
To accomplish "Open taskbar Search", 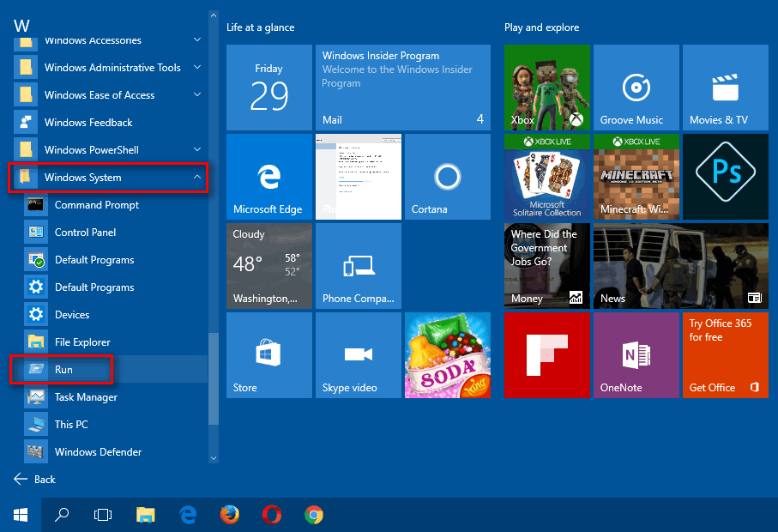I will tap(62, 515).
